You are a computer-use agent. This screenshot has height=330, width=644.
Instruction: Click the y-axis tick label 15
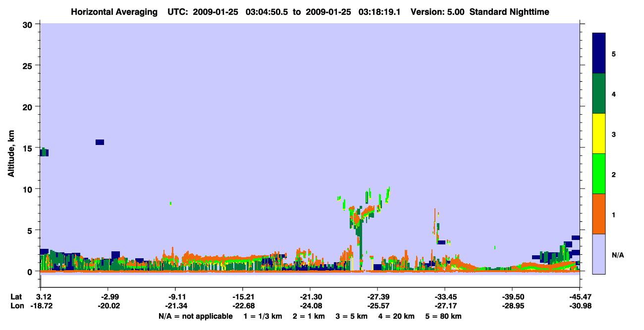point(29,148)
